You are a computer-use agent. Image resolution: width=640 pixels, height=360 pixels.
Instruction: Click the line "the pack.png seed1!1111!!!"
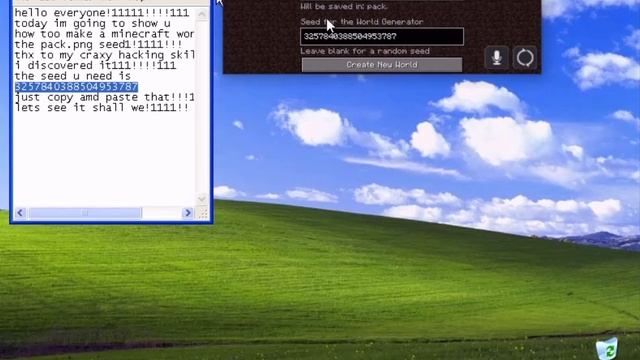(98, 44)
